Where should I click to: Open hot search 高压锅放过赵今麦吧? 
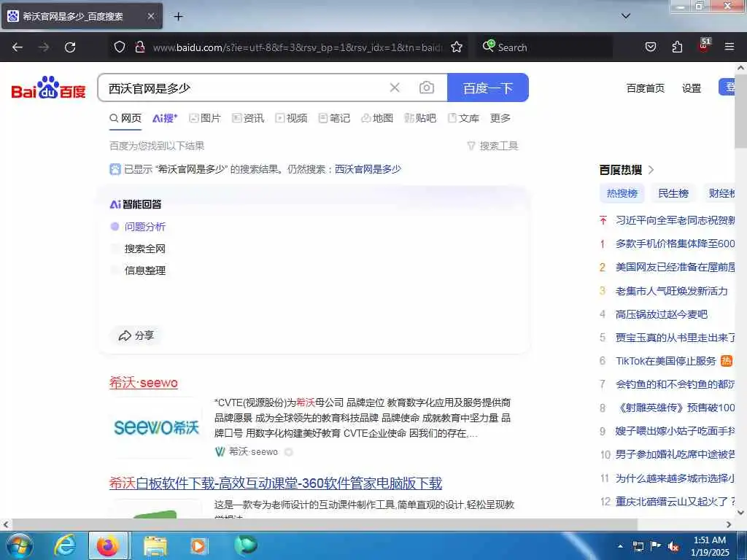[661, 314]
